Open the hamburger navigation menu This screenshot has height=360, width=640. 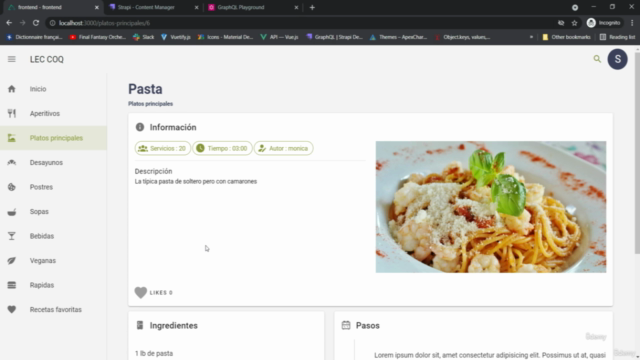pyautogui.click(x=11, y=59)
